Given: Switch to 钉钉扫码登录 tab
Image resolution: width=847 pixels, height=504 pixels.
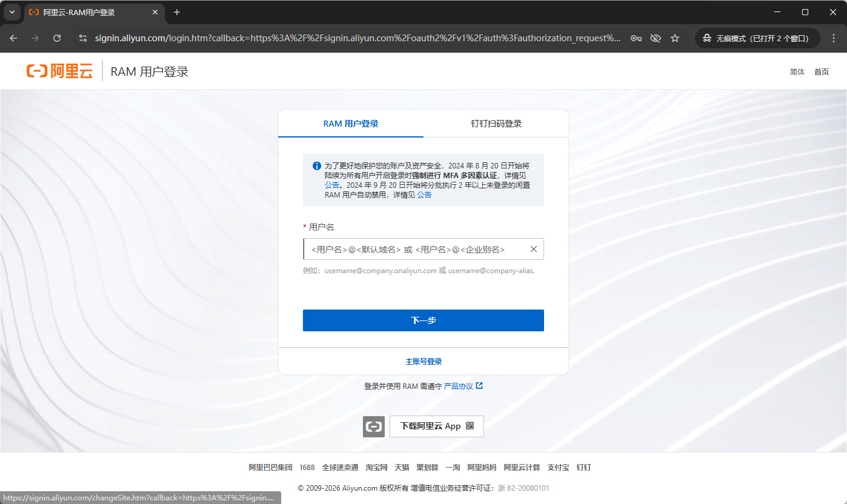Looking at the screenshot, I should [x=496, y=124].
